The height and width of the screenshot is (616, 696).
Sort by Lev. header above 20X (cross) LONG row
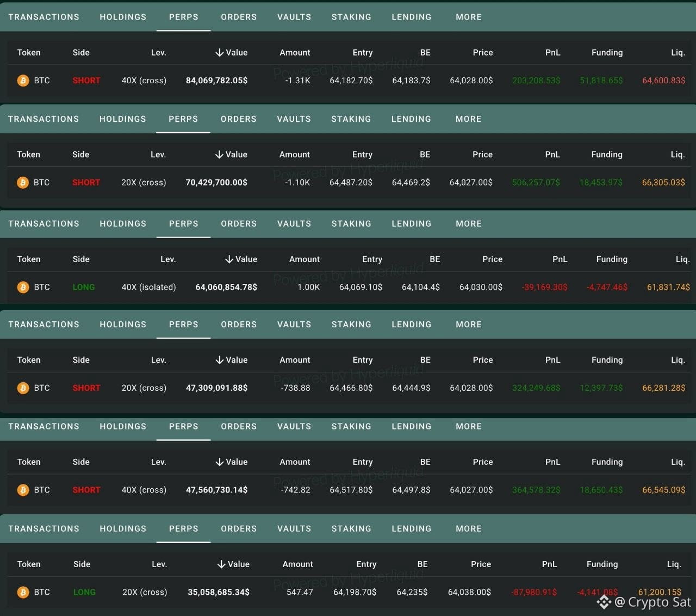pyautogui.click(x=159, y=564)
